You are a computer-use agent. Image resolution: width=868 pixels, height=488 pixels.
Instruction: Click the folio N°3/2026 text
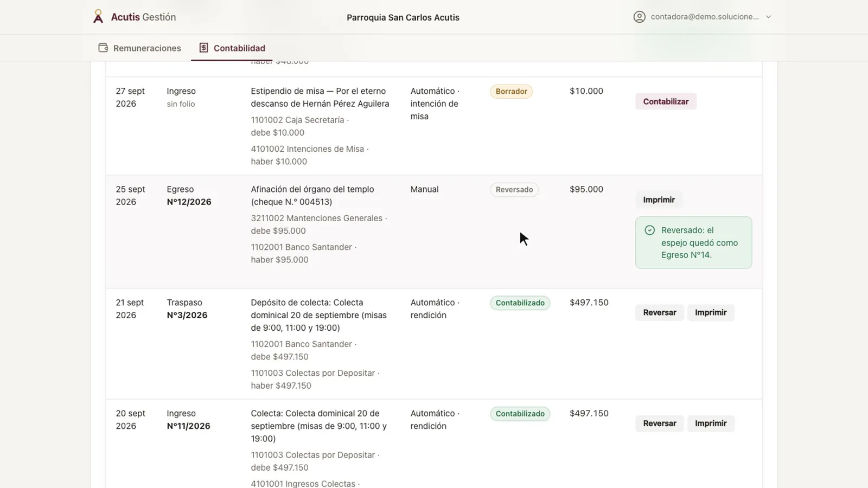tap(187, 315)
